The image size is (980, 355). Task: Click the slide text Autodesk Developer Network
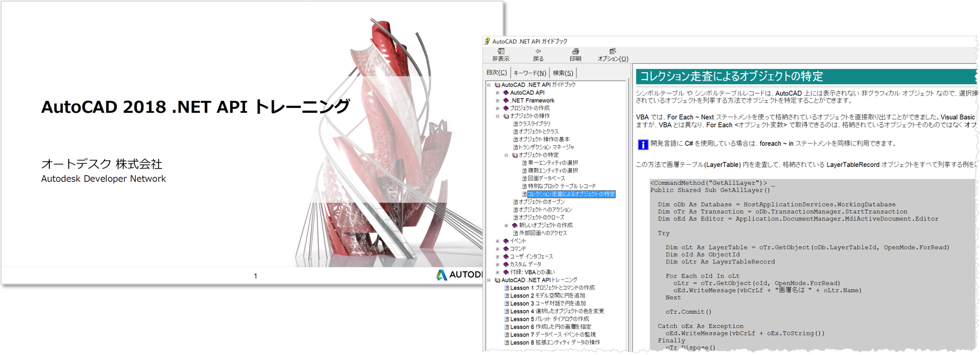(103, 179)
